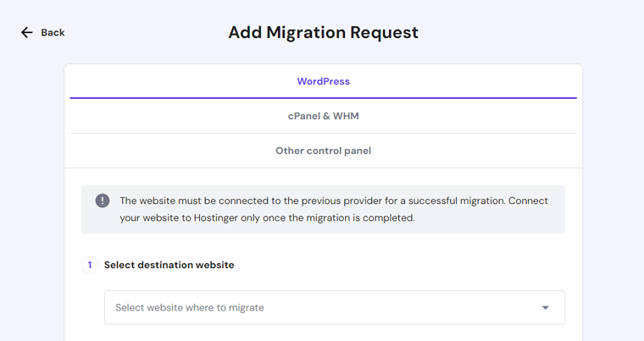The width and height of the screenshot is (644, 341).
Task: Click the Add Migration Request title
Action: coord(323,32)
